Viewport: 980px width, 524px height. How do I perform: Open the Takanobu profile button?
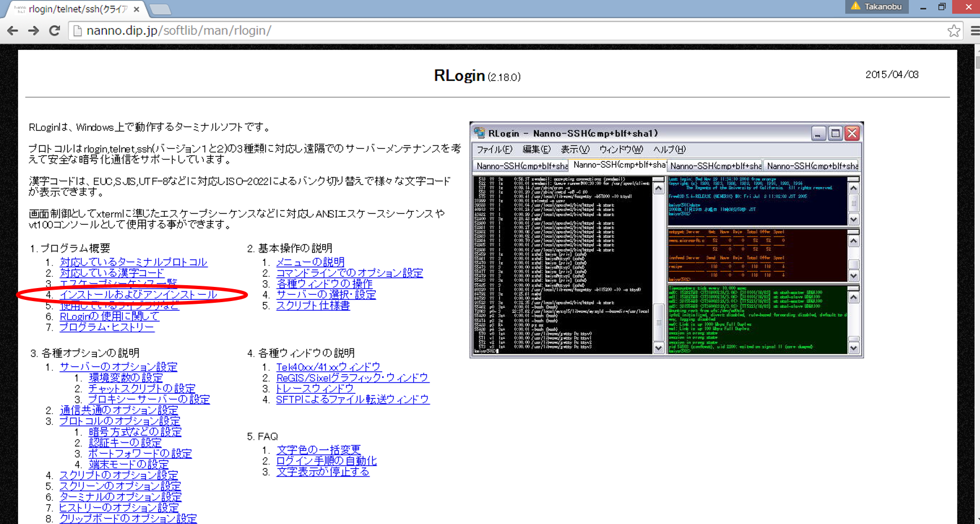coord(876,6)
